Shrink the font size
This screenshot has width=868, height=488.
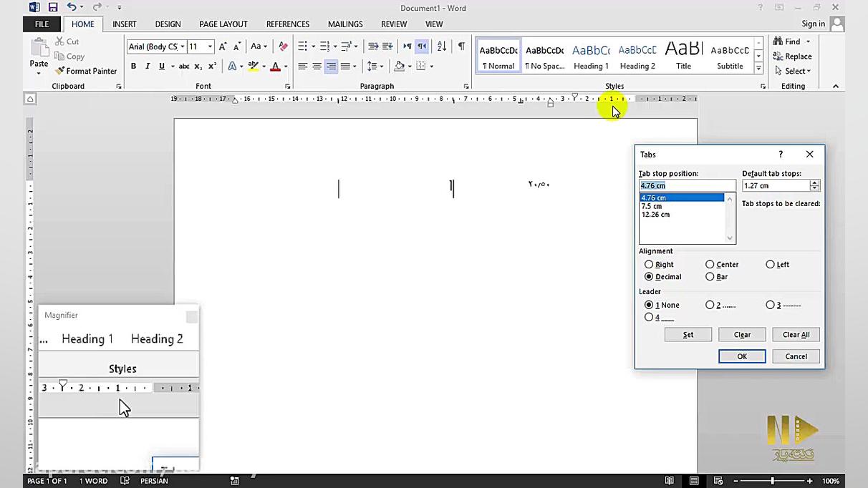coord(236,47)
